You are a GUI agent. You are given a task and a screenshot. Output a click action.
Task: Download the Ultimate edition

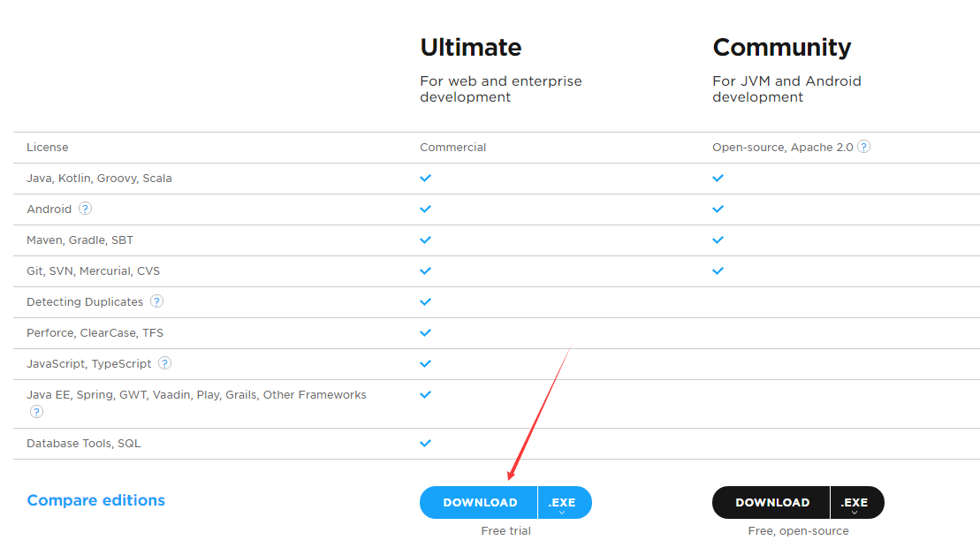[x=480, y=502]
